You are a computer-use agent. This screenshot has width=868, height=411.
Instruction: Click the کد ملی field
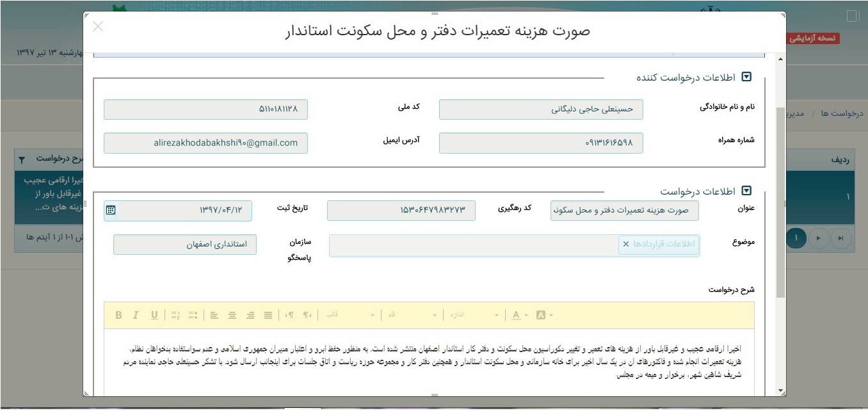[x=205, y=109]
